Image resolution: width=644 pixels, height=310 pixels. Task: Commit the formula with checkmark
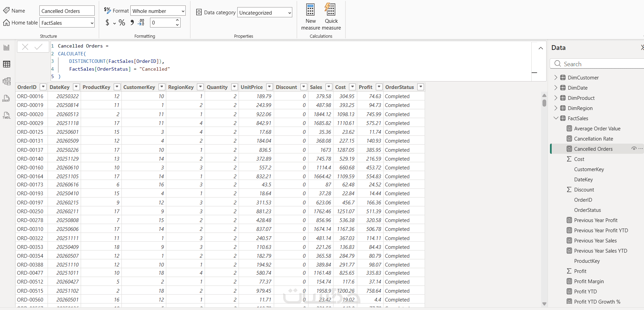(x=39, y=47)
